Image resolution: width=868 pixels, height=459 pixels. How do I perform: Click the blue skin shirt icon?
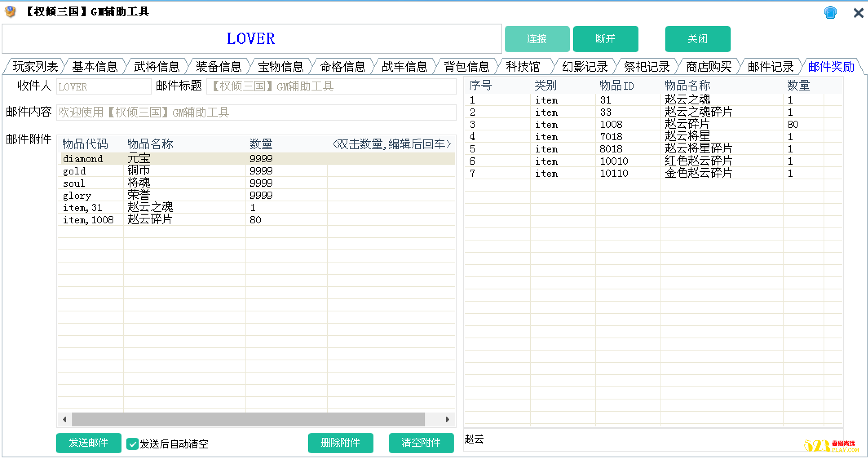click(830, 12)
